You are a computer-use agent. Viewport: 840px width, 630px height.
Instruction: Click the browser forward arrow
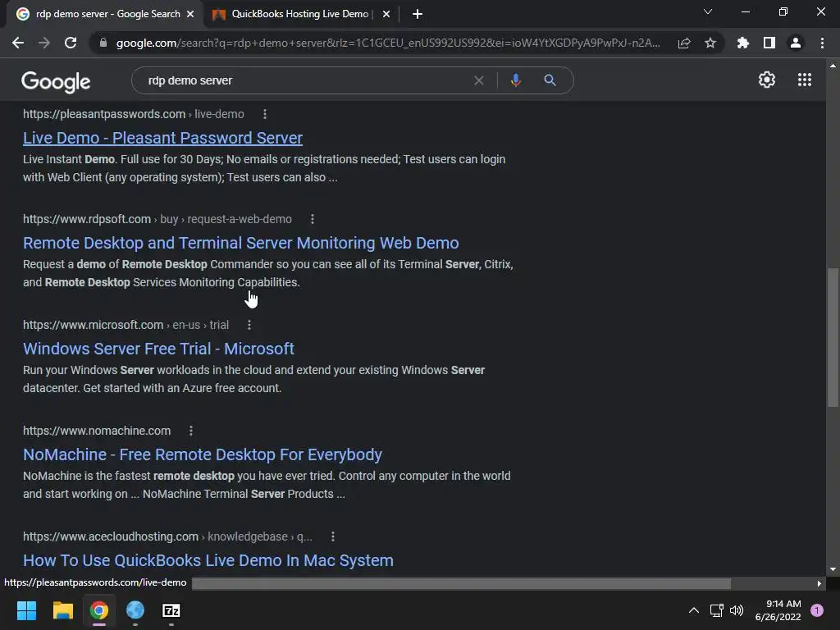point(44,43)
